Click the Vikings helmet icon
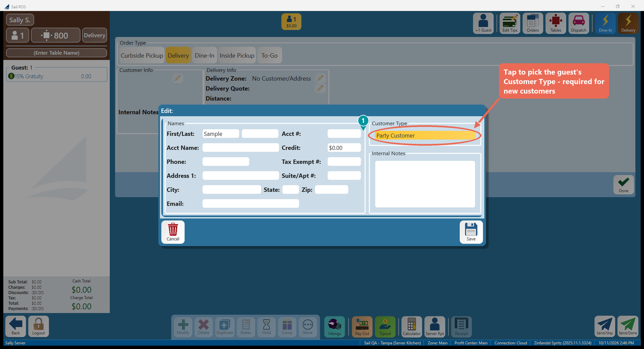The image size is (644, 349). tap(334, 326)
